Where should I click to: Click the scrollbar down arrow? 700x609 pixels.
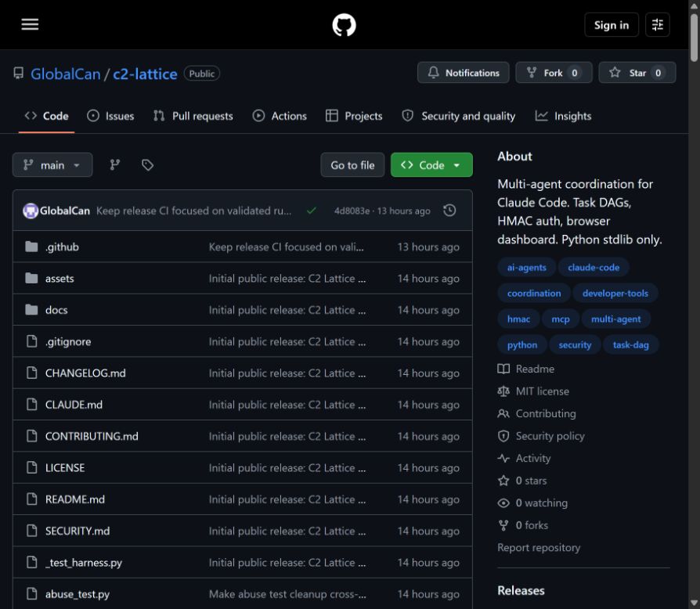(694, 603)
